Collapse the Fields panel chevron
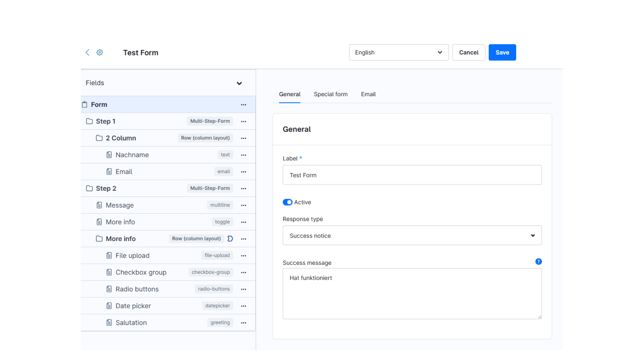The width and height of the screenshot is (644, 362). click(x=239, y=83)
